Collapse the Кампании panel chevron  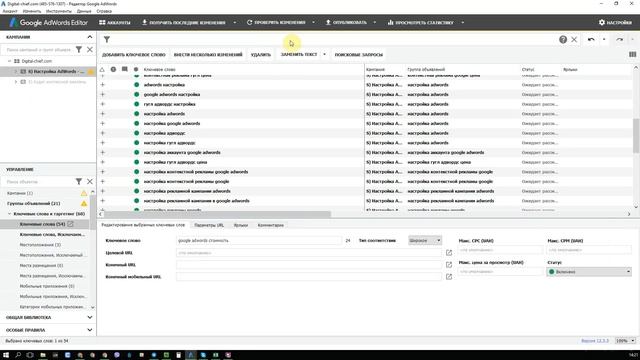(x=90, y=37)
